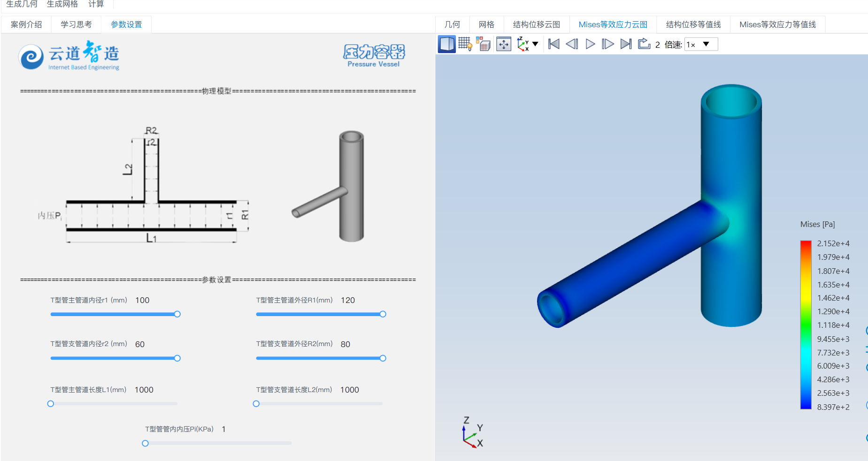Screen dimensions: 868x461
Task: Click the Mises stress color legend bar
Action: [806, 325]
